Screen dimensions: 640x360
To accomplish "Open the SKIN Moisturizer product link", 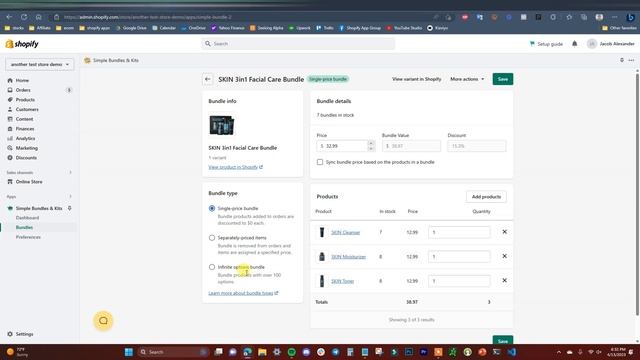I will point(348,257).
